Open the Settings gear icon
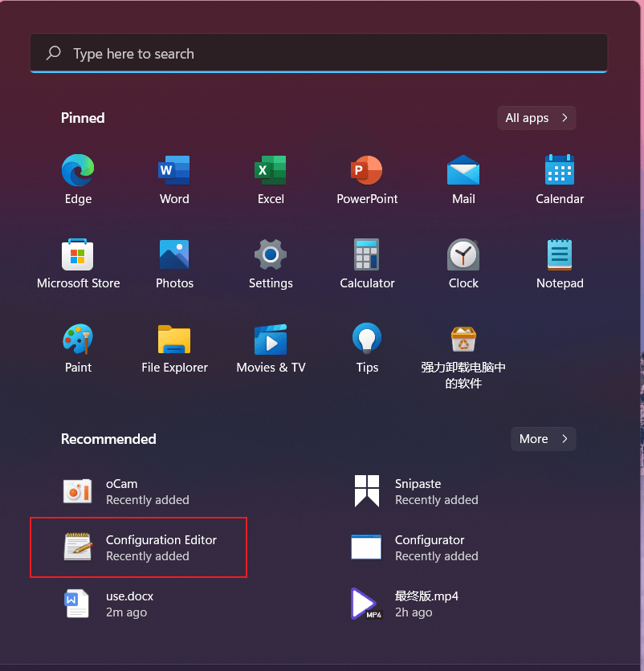This screenshot has width=644, height=671. point(271,255)
